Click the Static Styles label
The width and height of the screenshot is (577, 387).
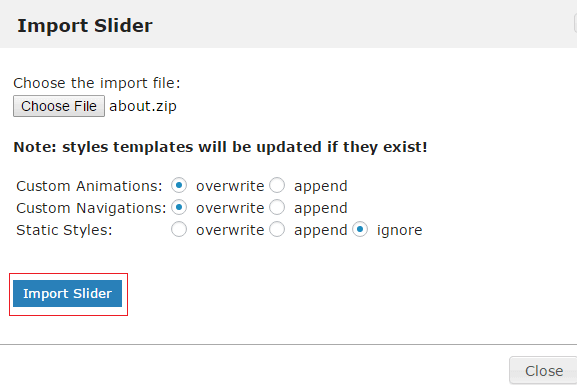(x=64, y=230)
